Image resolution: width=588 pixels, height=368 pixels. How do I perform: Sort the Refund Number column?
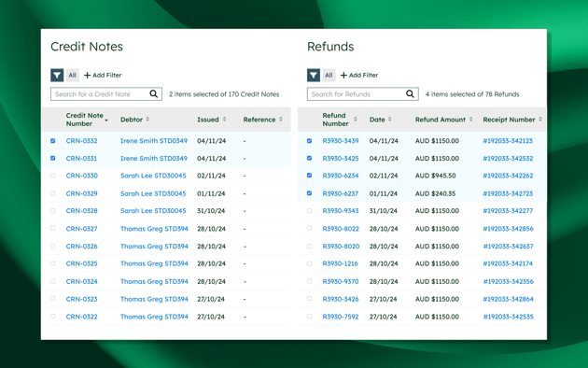coord(355,119)
